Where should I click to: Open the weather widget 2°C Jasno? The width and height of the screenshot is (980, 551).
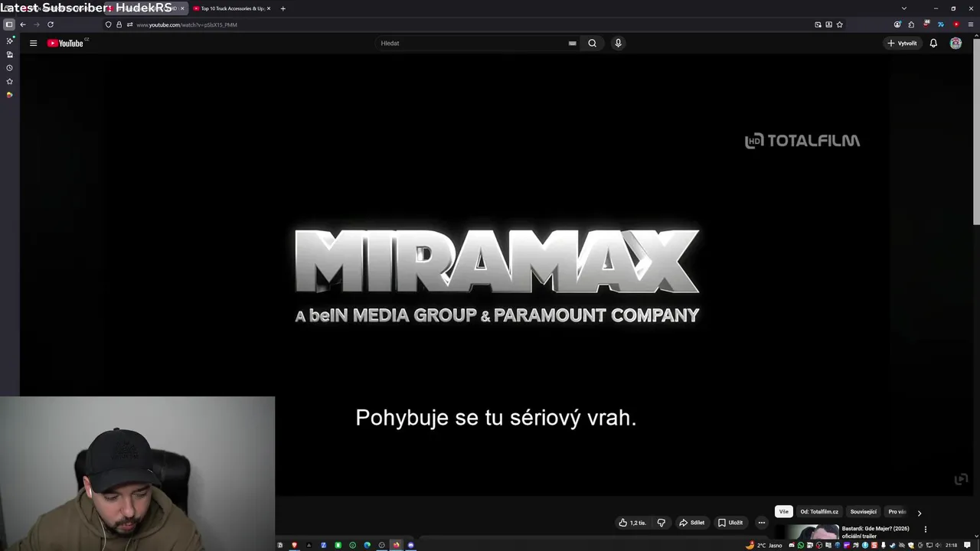[x=764, y=545]
